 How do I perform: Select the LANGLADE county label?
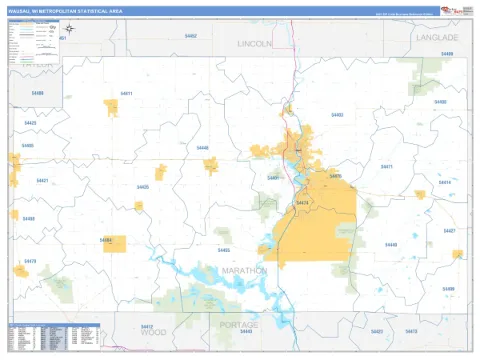point(437,38)
